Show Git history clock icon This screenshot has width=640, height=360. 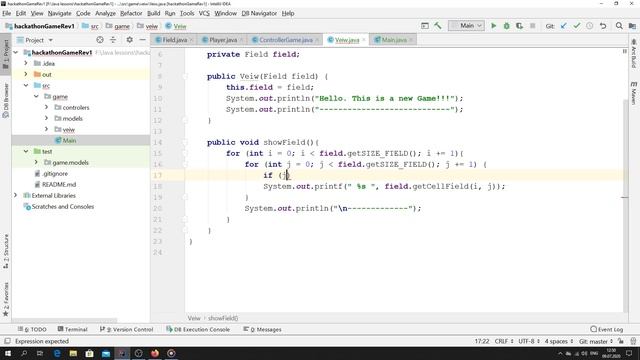pyautogui.click(x=589, y=26)
